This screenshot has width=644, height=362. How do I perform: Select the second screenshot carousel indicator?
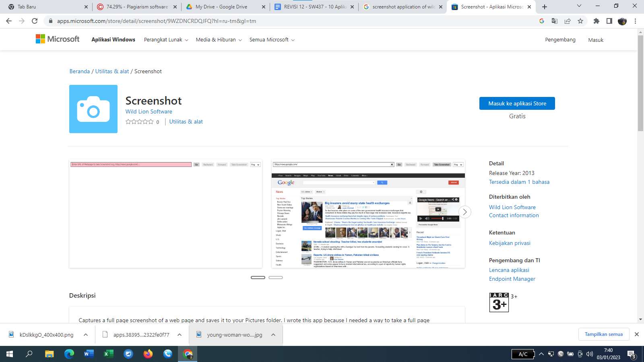click(x=276, y=278)
